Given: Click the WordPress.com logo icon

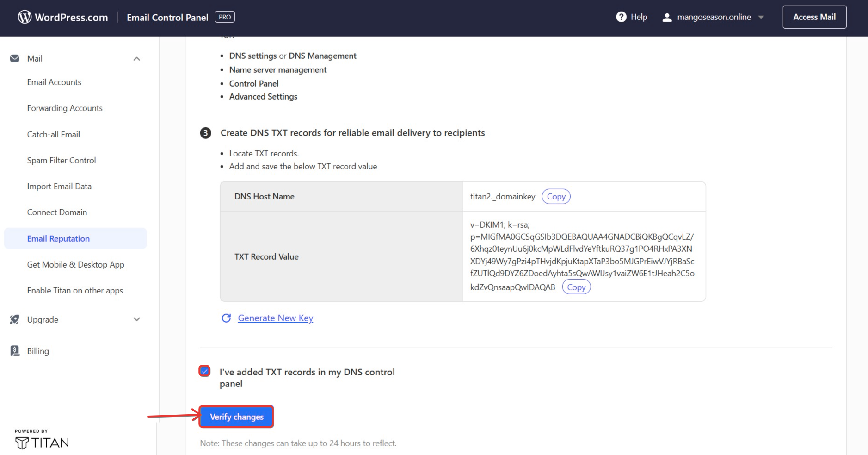Looking at the screenshot, I should tap(25, 17).
